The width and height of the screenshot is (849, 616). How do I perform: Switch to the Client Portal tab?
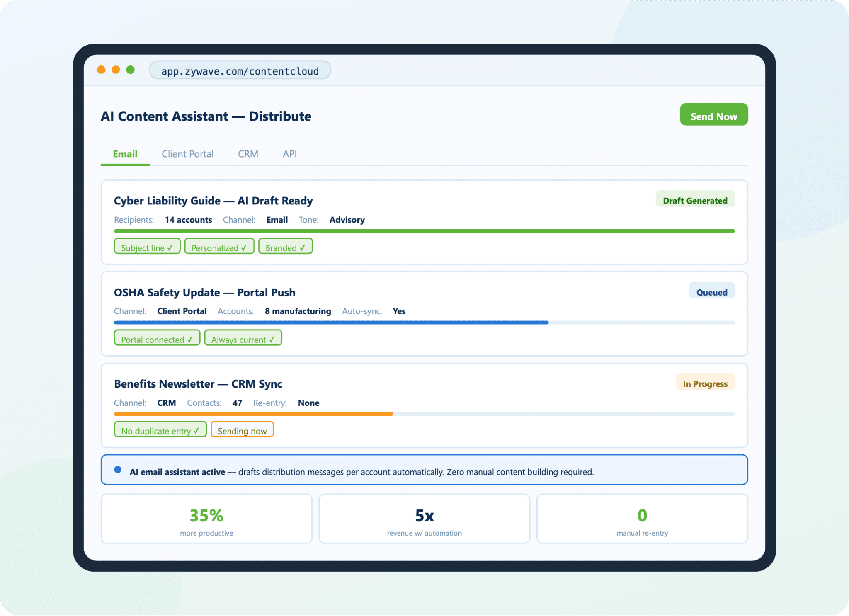187,154
